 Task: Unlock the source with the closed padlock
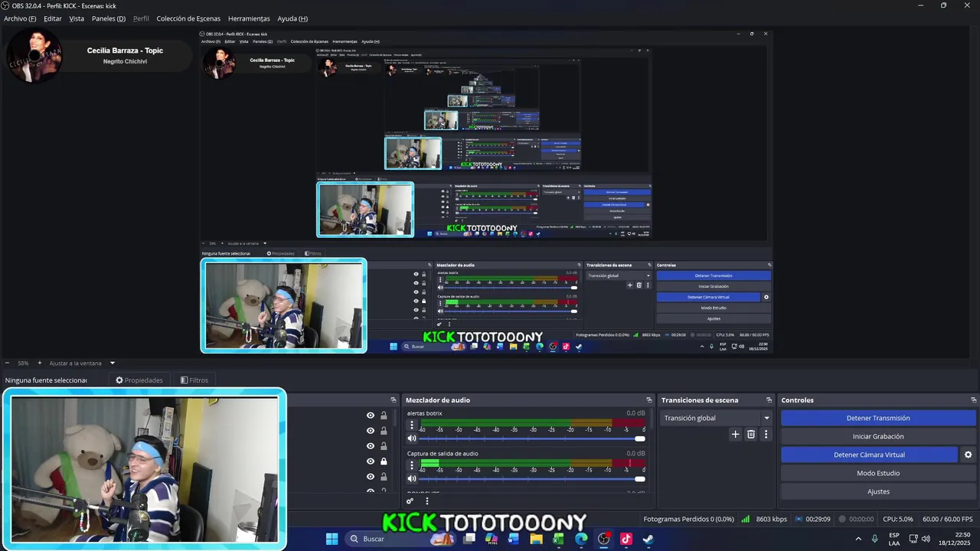(x=384, y=461)
